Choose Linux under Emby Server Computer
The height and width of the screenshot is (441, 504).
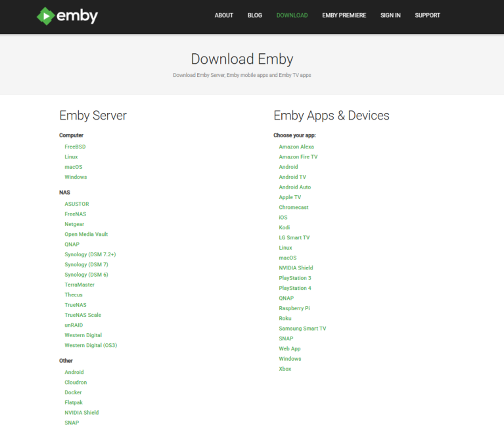point(71,157)
